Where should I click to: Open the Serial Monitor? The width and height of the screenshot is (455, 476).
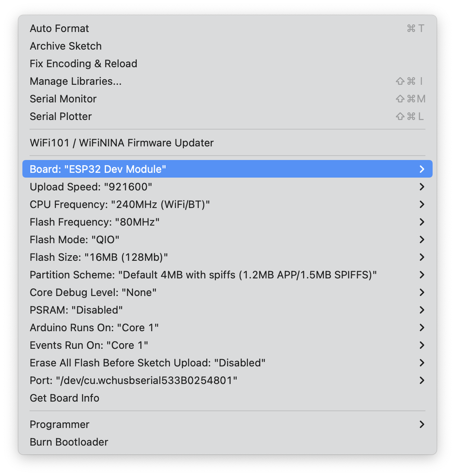63,99
